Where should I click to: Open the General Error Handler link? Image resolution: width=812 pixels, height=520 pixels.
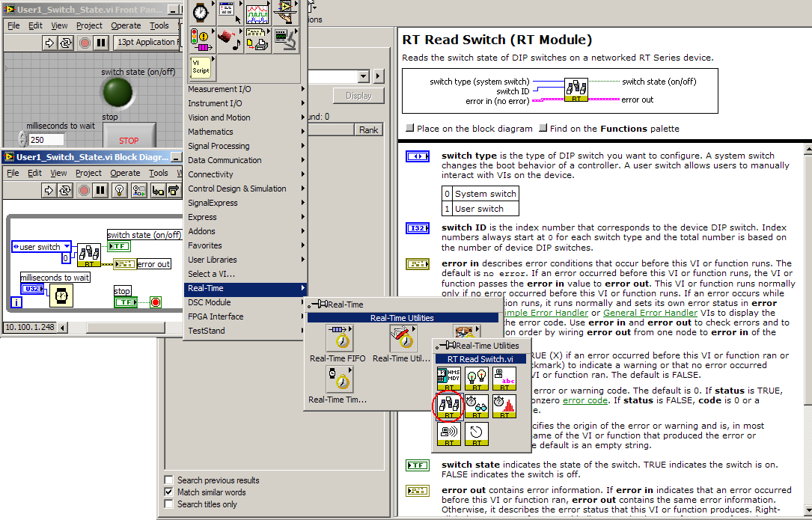tap(650, 313)
